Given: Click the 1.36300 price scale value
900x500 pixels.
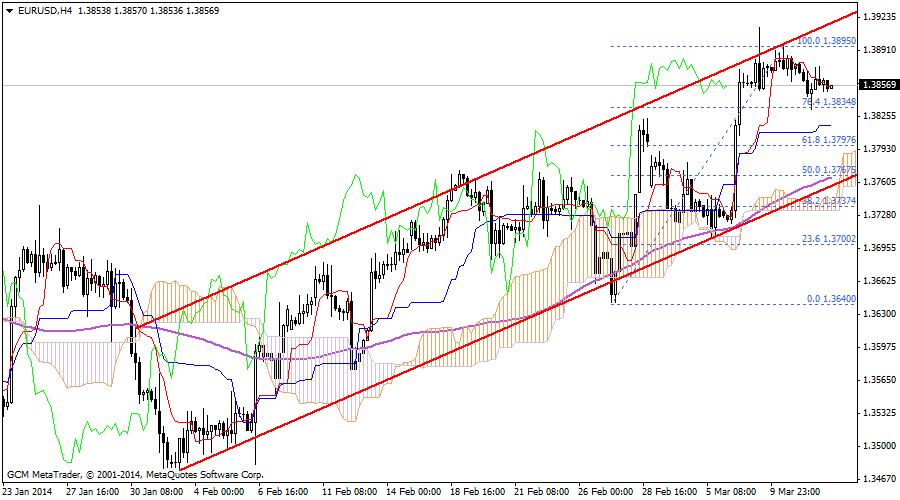Looking at the screenshot, I should (x=879, y=314).
